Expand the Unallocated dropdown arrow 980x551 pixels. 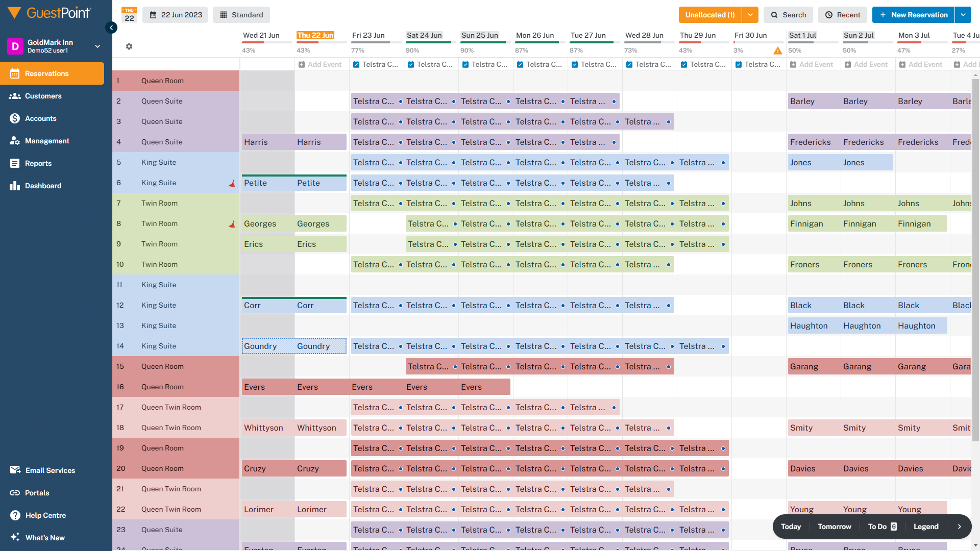750,15
